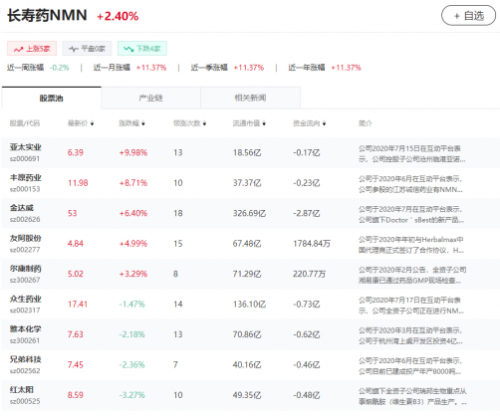Click fund flow 220.77万
This screenshot has height=416, width=500.
[309, 274]
